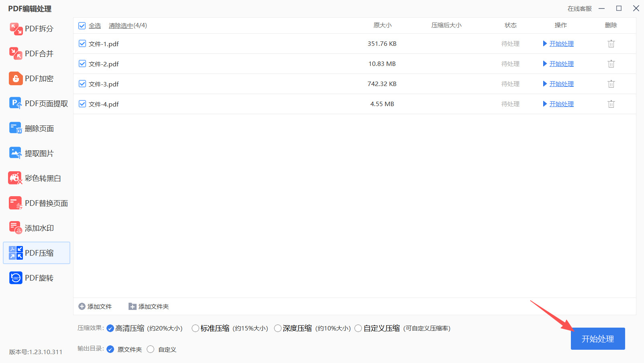644x363 pixels.
Task: Switch to PDF拆分 in sidebar
Action: click(x=39, y=29)
